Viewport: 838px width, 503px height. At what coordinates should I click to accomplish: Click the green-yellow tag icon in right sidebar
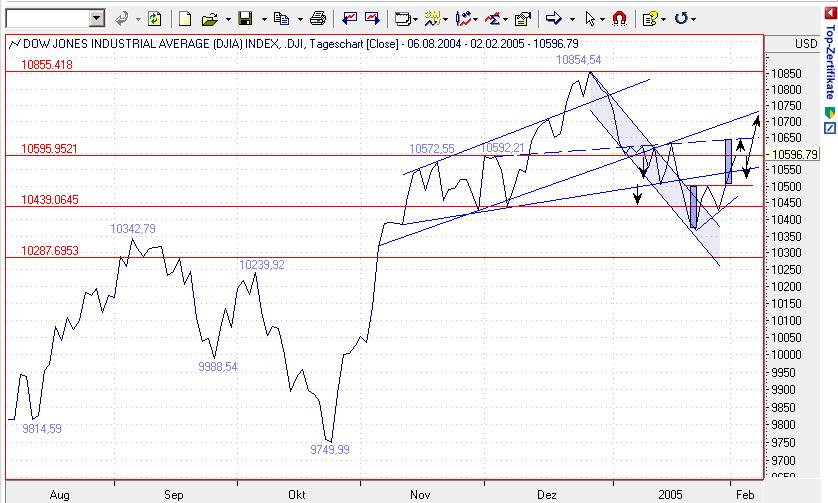click(x=830, y=113)
